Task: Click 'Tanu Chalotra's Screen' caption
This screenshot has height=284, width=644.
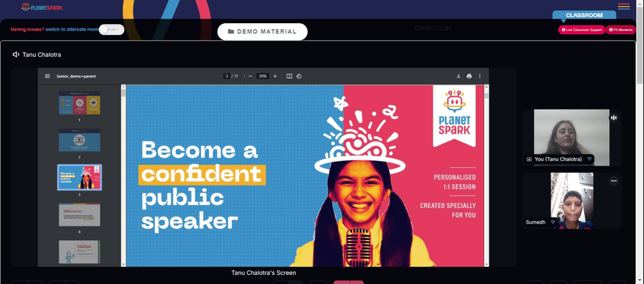Action: pos(263,273)
